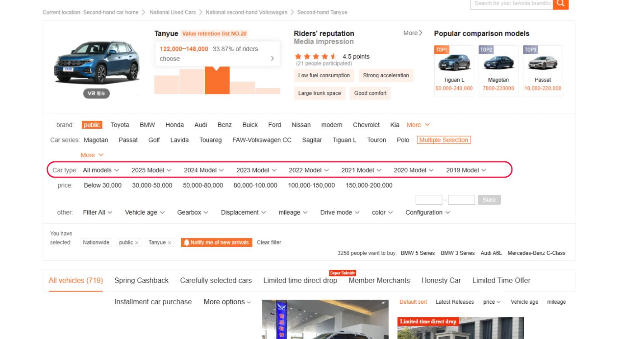Click the highlighted orange price bar
644x339 pixels.
[x=217, y=80]
